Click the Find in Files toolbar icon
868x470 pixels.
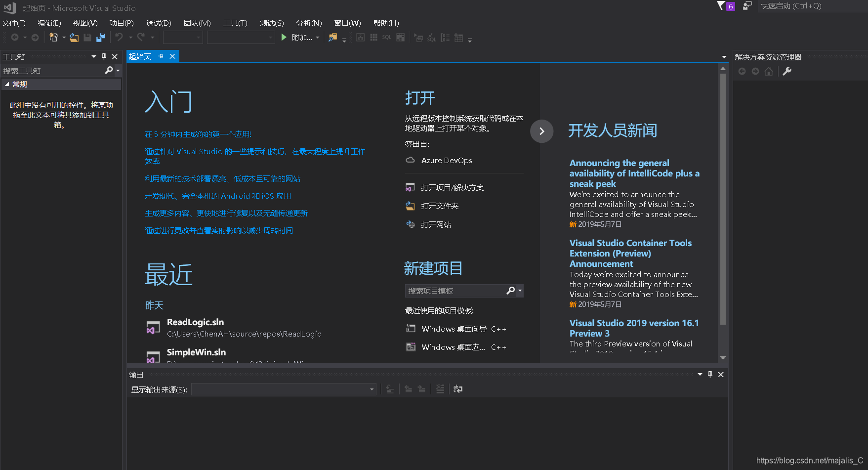[333, 38]
